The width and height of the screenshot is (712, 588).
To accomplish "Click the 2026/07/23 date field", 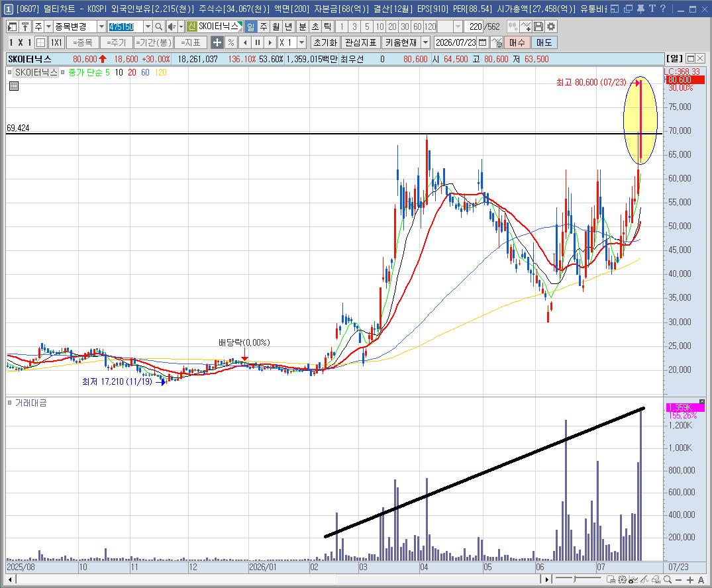I will 456,42.
